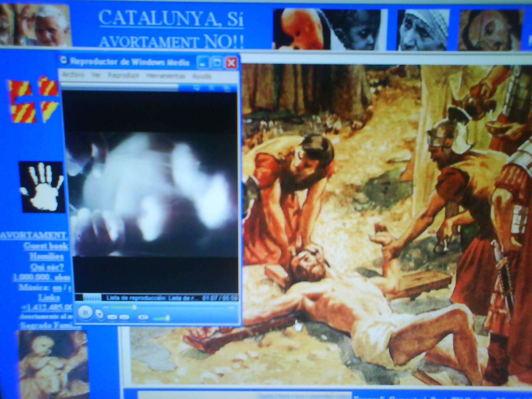The height and width of the screenshot is (399, 532).
Task: Click the white handprint image in sidebar
Action: (42, 187)
